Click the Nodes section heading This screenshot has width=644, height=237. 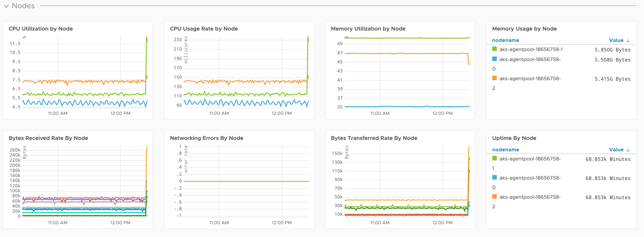coord(23,6)
